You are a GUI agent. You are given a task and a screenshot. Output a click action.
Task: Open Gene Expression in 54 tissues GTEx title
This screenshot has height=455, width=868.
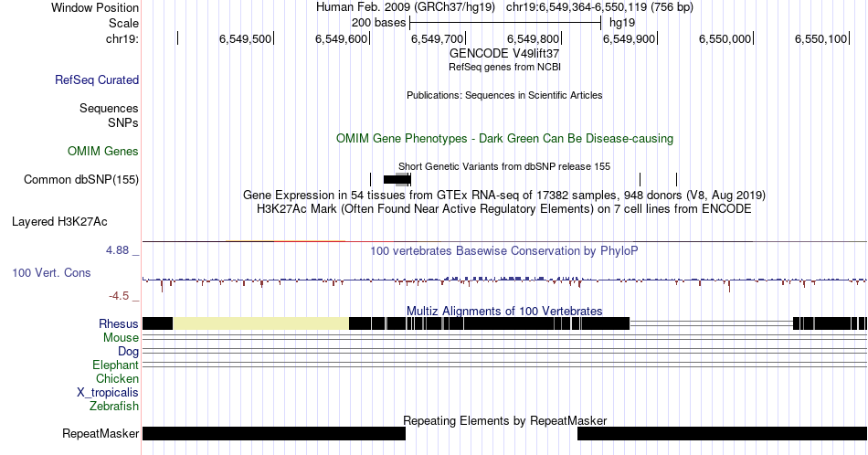click(x=504, y=195)
